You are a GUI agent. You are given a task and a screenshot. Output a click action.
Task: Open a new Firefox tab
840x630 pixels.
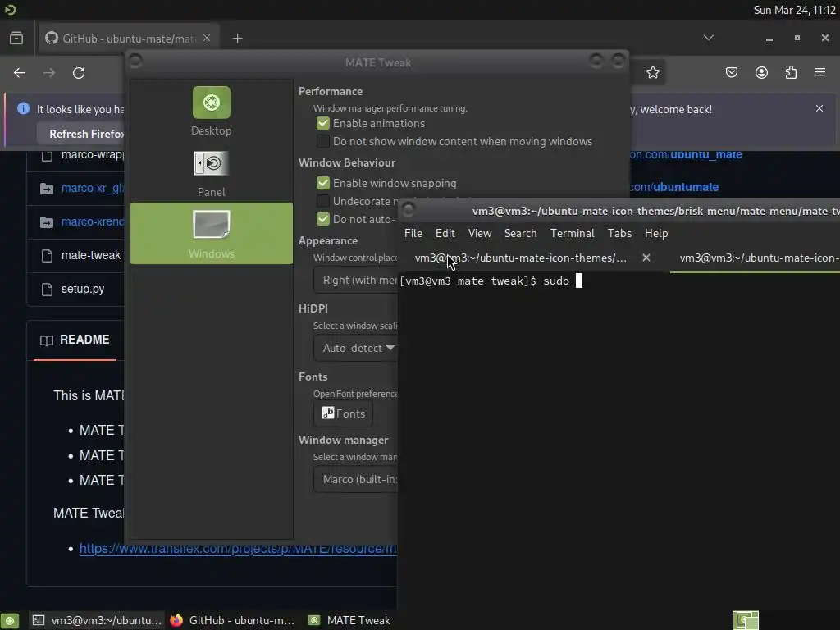coord(238,39)
